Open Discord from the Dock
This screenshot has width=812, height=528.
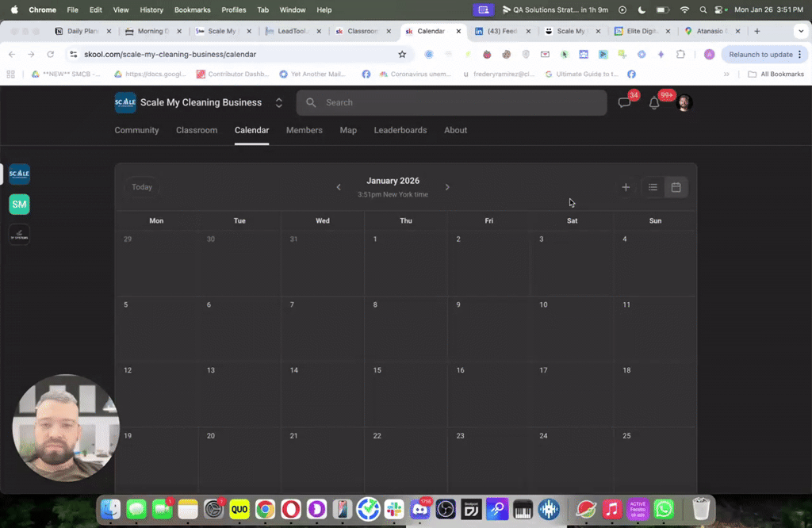point(420,509)
